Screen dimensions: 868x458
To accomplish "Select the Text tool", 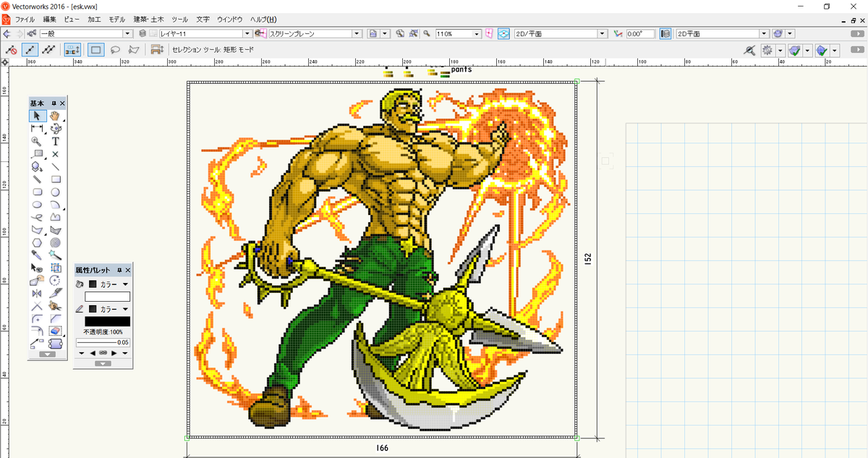I will click(55, 142).
